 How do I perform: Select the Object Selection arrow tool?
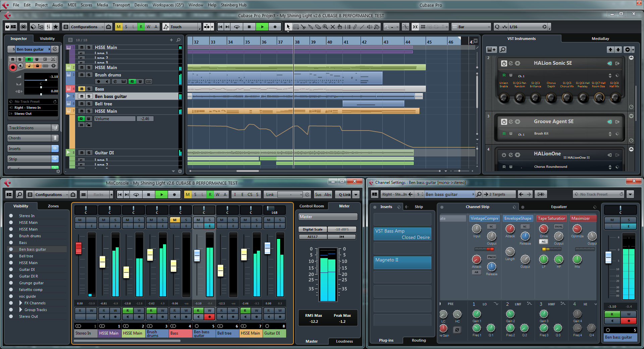click(x=288, y=27)
